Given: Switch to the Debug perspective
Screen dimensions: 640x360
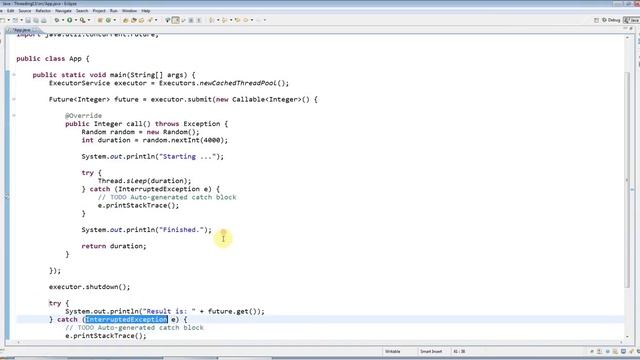Looking at the screenshot, I should 611,20.
